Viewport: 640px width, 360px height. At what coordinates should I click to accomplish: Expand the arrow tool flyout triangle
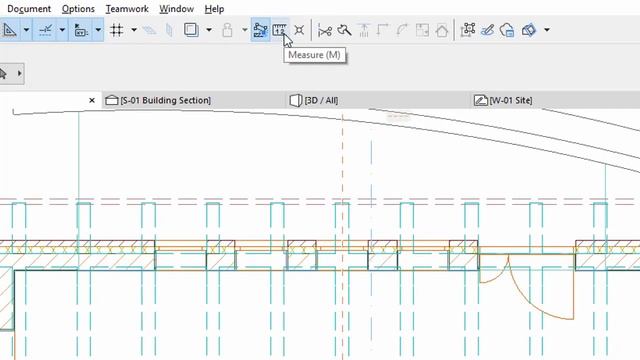[x=19, y=74]
